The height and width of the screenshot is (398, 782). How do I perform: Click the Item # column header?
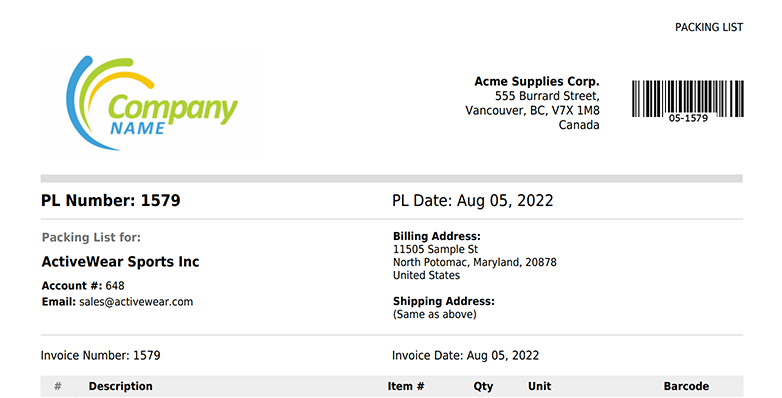(405, 386)
